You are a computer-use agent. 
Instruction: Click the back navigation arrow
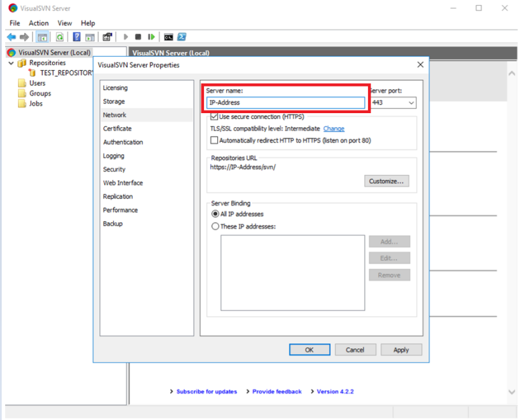pos(11,36)
